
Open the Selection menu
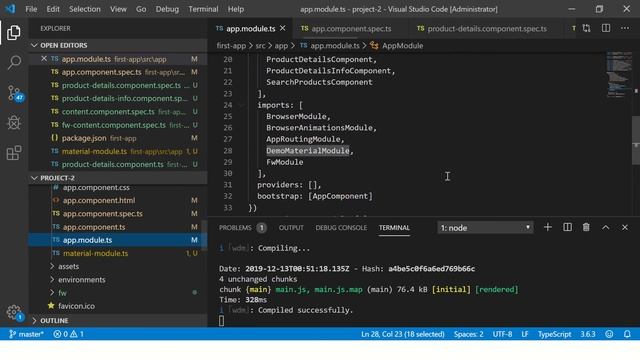tap(84, 9)
